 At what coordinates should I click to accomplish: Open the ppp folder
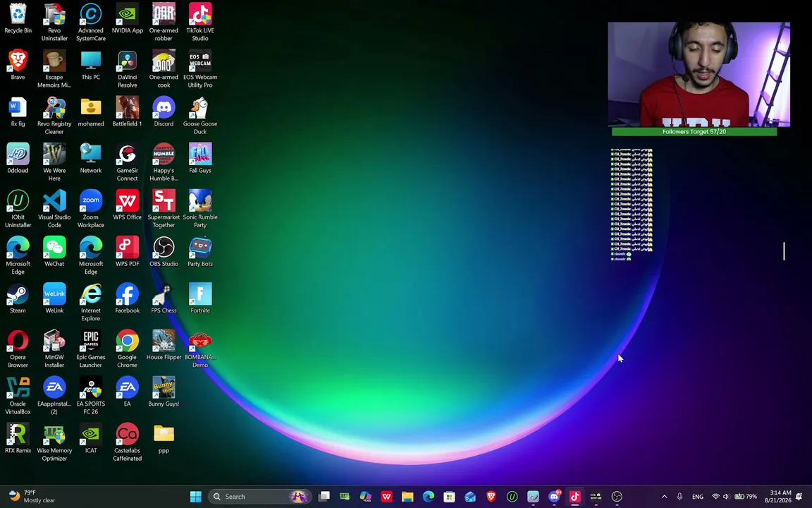[x=164, y=439]
